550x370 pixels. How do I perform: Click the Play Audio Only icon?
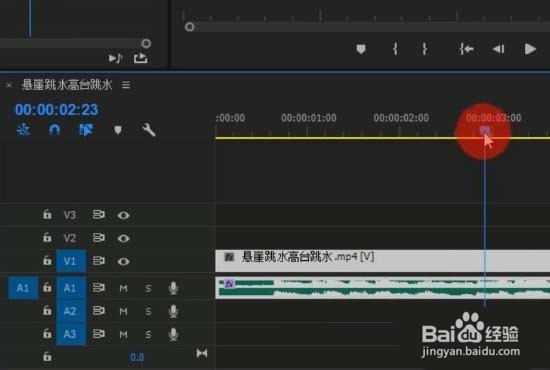pos(115,58)
